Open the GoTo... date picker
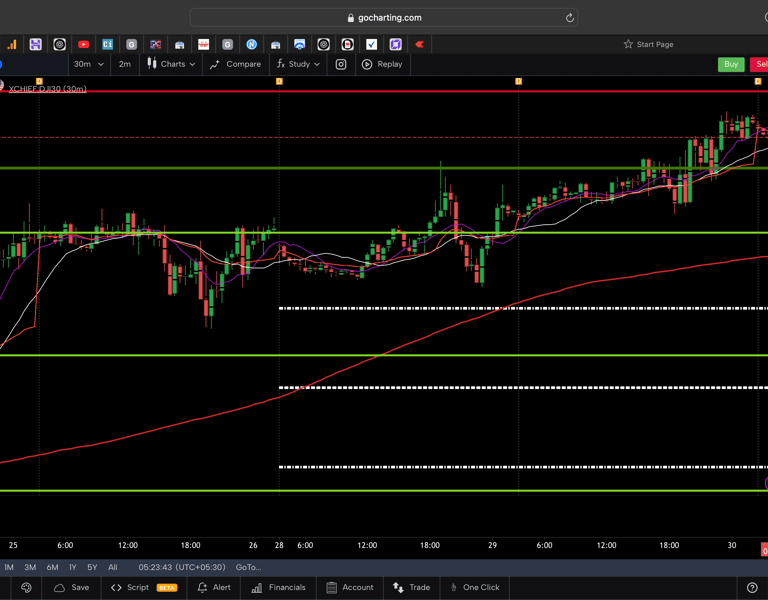Viewport: 768px width, 600px height. [248, 567]
